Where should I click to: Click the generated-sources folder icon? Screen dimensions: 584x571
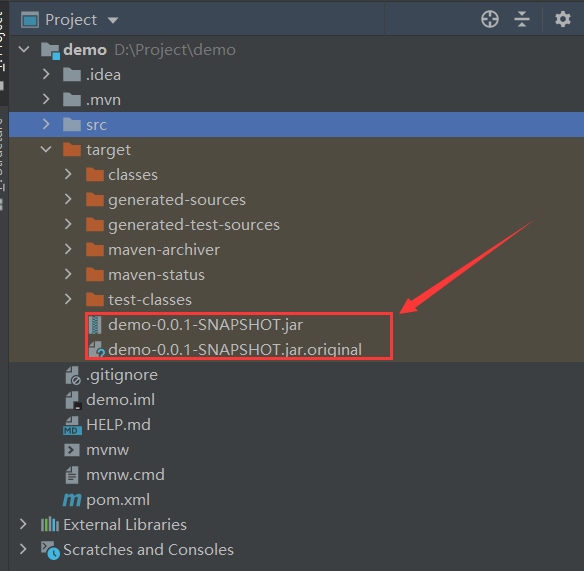(95, 199)
